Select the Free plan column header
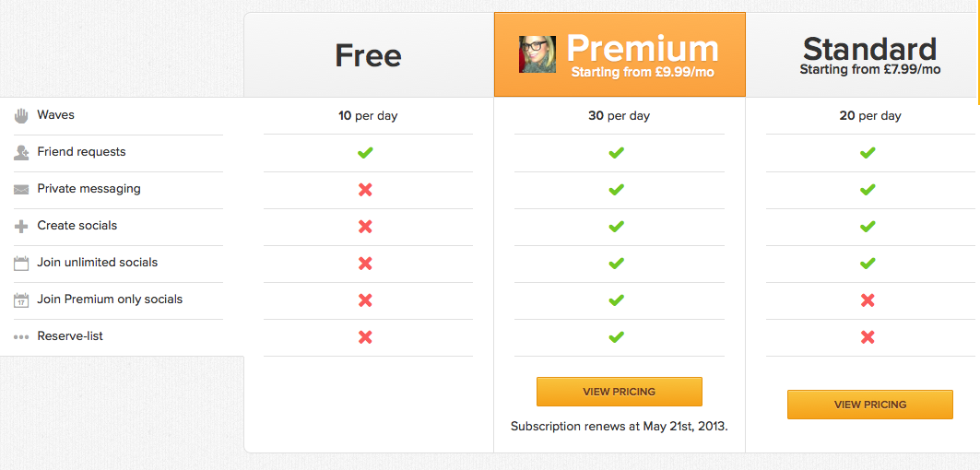Screen dimensions: 980x470 tap(368, 56)
